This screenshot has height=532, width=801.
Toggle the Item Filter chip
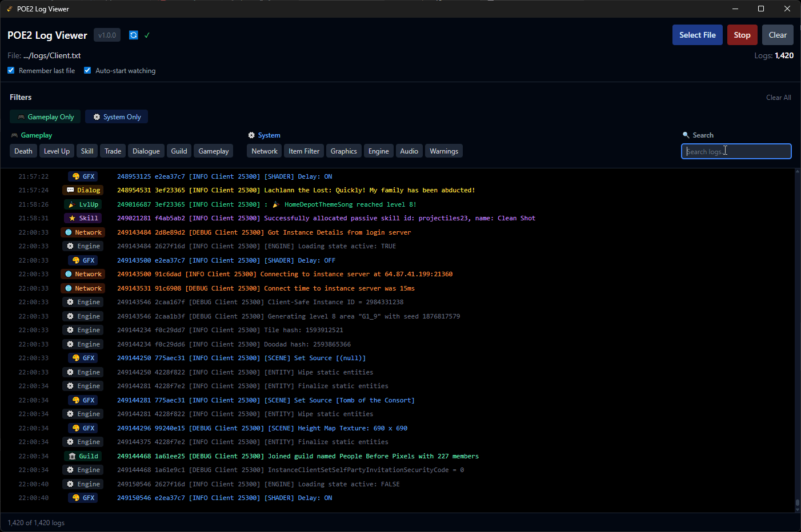tap(304, 151)
